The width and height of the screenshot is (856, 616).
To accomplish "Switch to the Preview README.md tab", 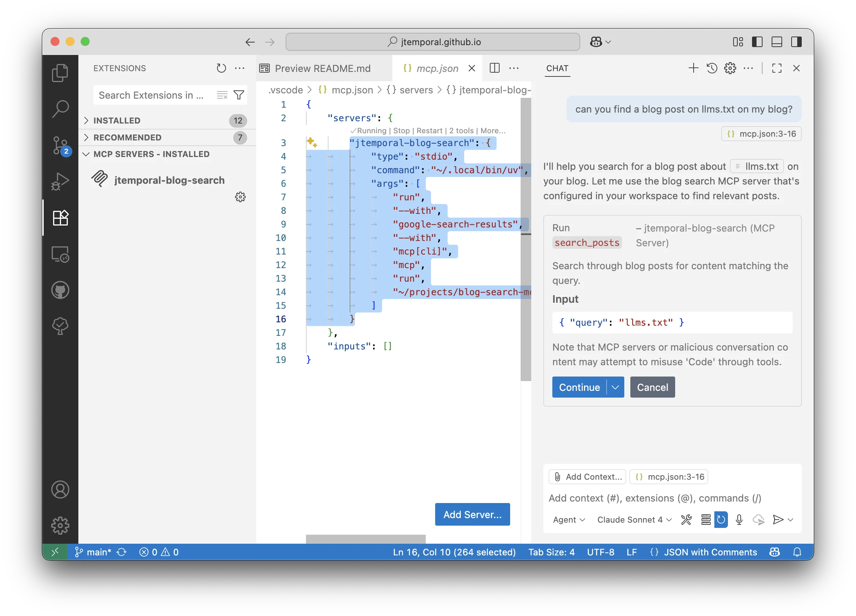I will [x=323, y=68].
